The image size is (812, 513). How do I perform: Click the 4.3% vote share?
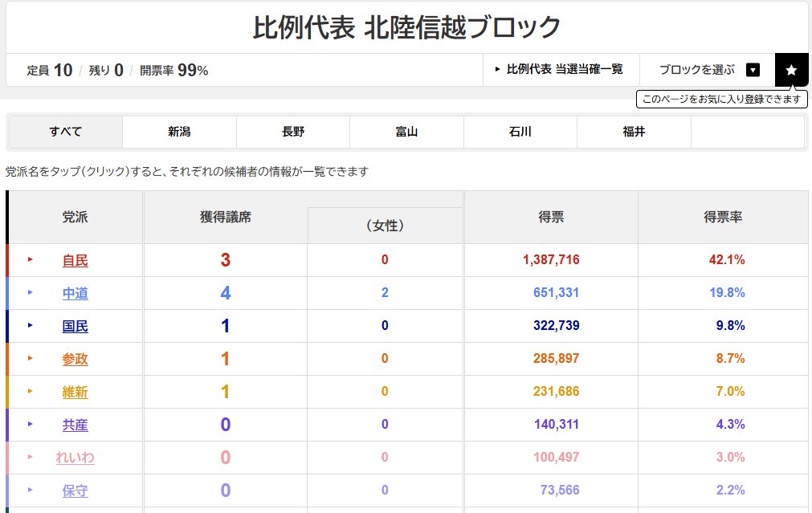pos(731,425)
